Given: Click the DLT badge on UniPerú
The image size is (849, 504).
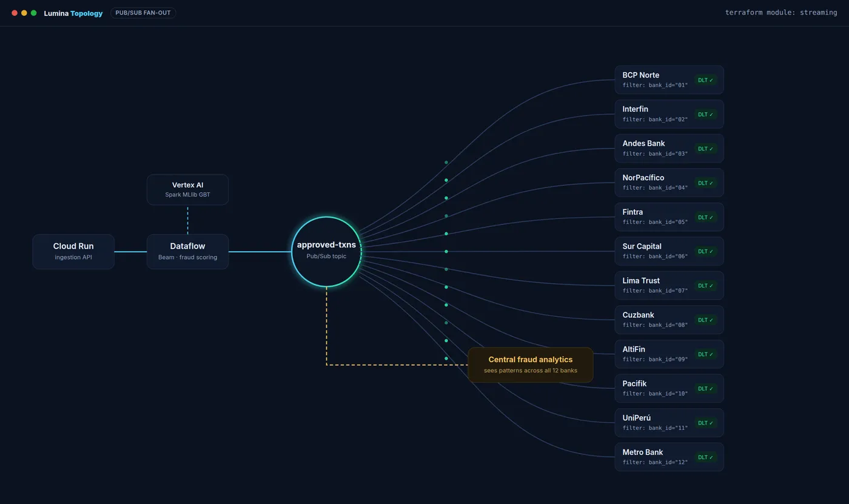Looking at the screenshot, I should [705, 423].
